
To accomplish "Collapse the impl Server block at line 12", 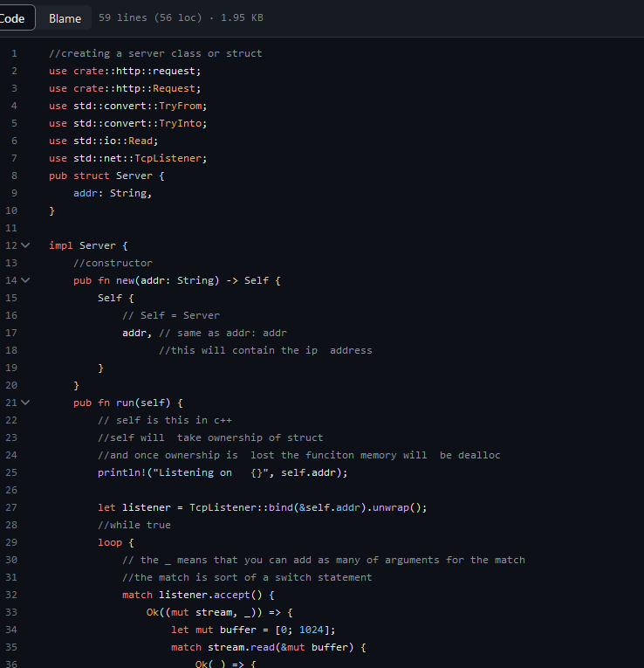I will [24, 245].
